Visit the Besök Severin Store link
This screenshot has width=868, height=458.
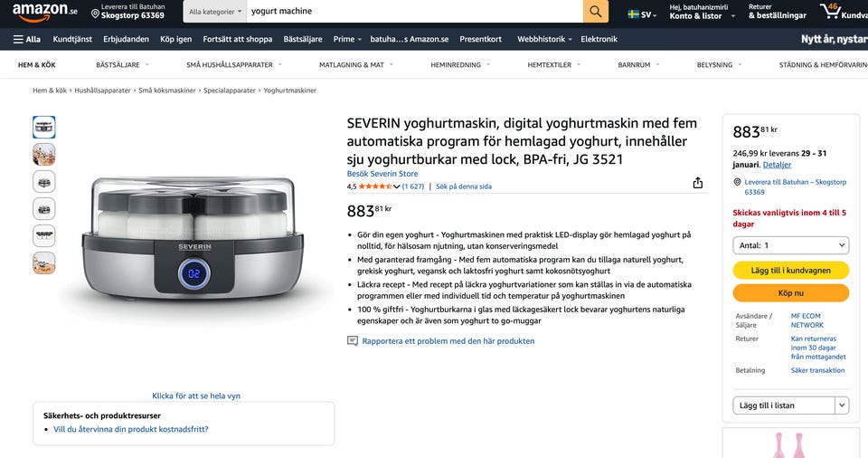(382, 174)
